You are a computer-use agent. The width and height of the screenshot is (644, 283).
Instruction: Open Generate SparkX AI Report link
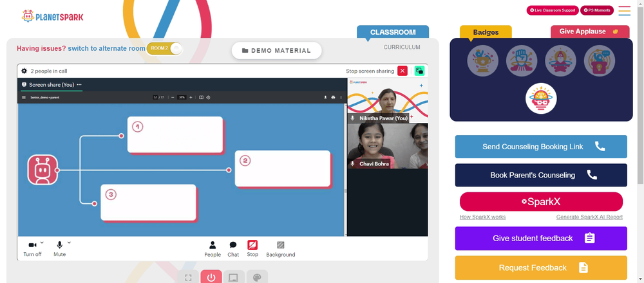pos(589,217)
